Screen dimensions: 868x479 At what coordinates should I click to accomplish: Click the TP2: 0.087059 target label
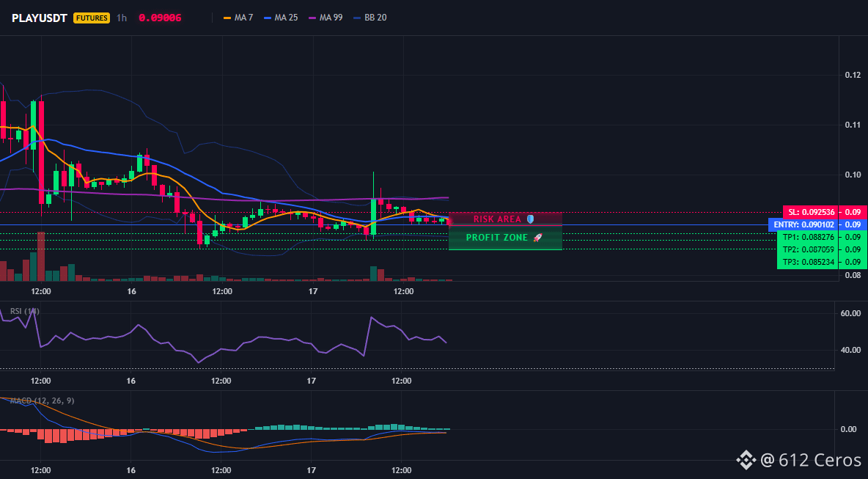[x=808, y=249]
